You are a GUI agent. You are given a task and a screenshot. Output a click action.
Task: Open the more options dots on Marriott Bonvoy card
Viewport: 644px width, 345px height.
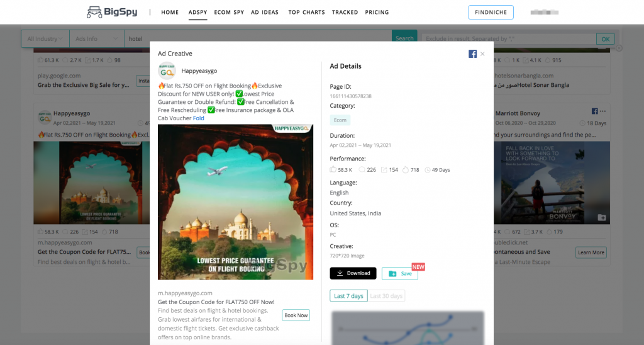click(x=602, y=111)
